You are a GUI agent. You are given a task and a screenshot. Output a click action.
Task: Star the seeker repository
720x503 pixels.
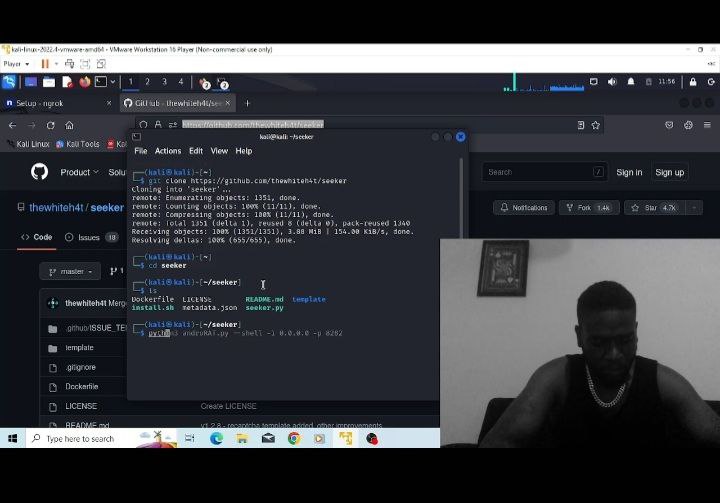tap(654, 208)
